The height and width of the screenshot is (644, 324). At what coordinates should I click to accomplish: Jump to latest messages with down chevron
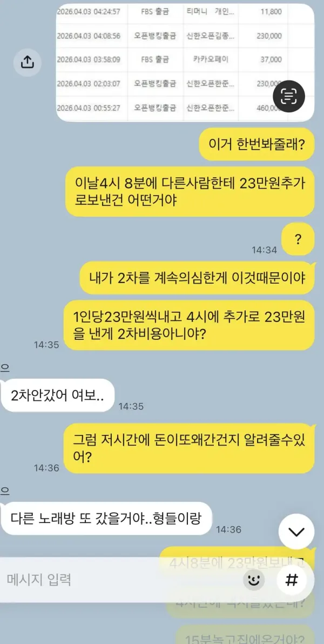(296, 532)
